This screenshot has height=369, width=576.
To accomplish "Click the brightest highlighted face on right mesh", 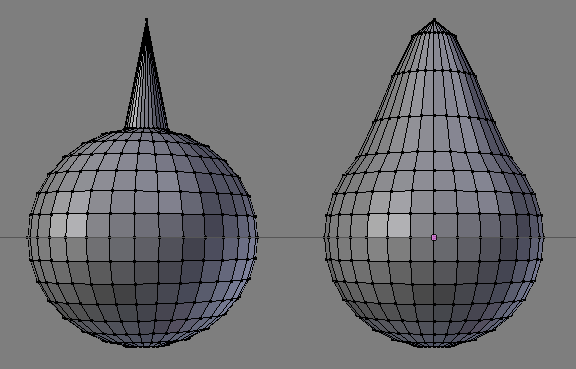I will click(399, 225).
